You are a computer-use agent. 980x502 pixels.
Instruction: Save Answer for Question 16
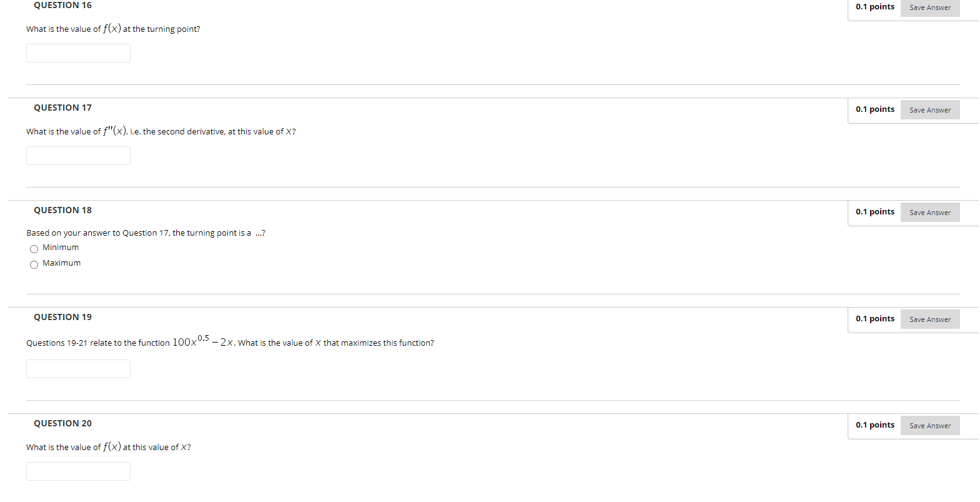pyautogui.click(x=930, y=8)
